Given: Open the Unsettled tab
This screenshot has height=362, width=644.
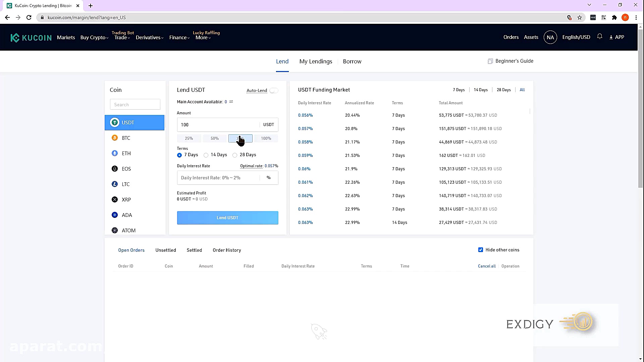Looking at the screenshot, I should (x=166, y=250).
